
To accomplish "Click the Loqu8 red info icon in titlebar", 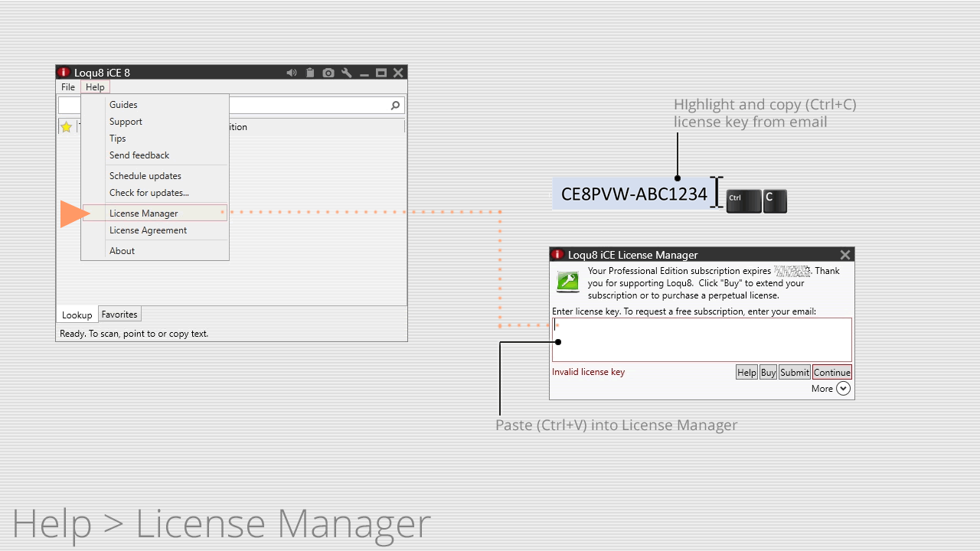I will 64,73.
